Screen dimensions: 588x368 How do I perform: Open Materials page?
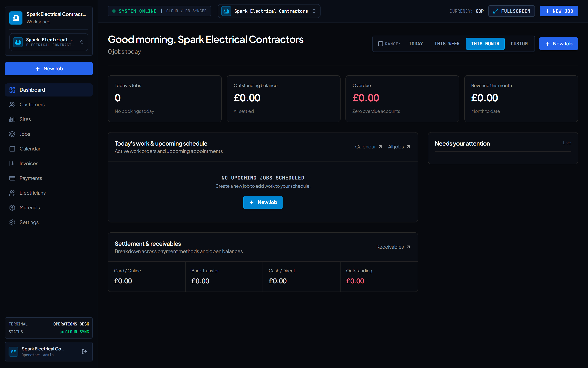point(49,208)
